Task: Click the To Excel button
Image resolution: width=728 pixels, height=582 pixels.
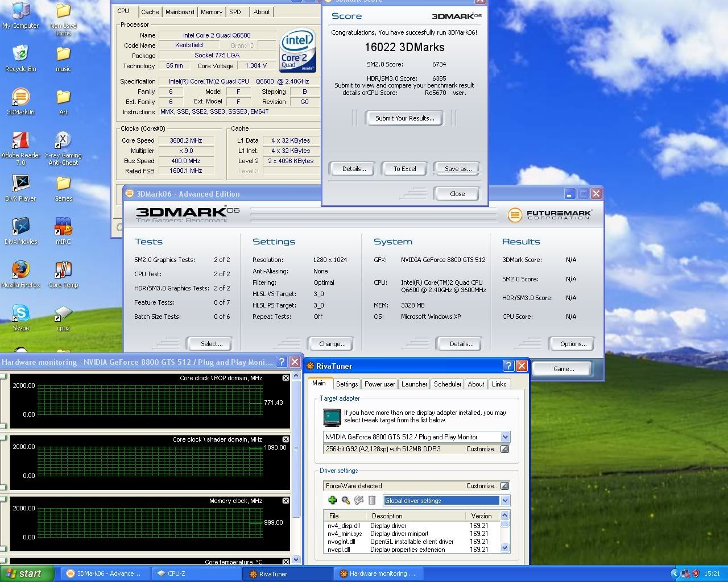Action: (405, 169)
